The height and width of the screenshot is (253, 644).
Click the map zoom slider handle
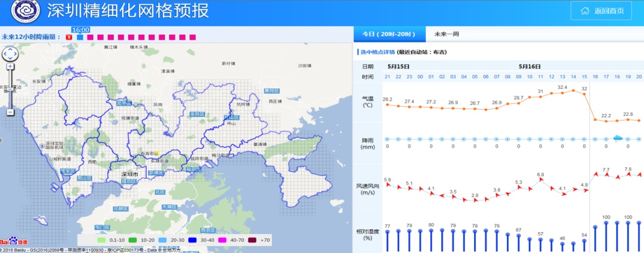[10, 88]
